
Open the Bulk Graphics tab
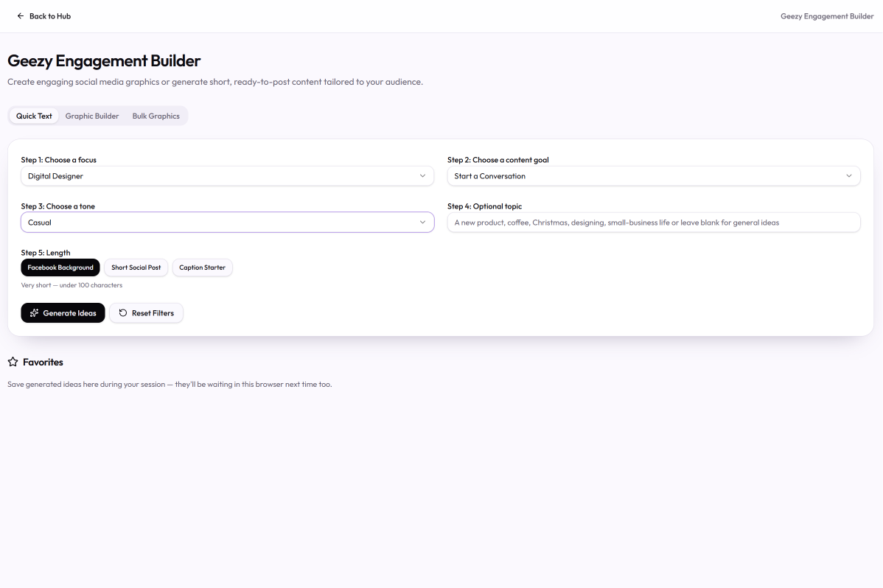(x=156, y=116)
